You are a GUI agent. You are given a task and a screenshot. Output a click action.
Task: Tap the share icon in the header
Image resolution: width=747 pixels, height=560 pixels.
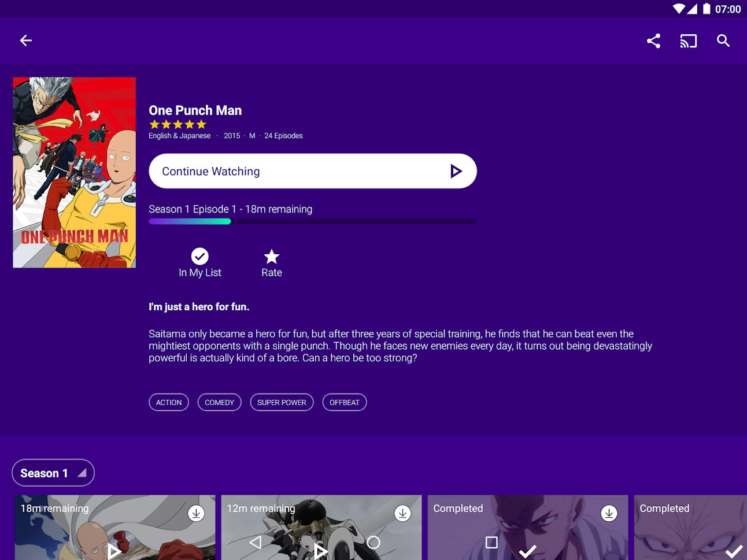tap(653, 41)
